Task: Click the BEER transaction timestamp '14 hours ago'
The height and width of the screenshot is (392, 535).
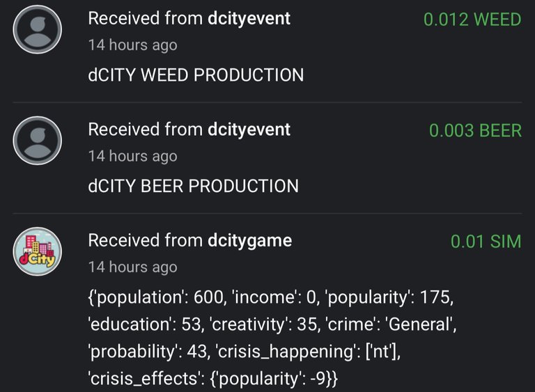Action: (x=133, y=156)
